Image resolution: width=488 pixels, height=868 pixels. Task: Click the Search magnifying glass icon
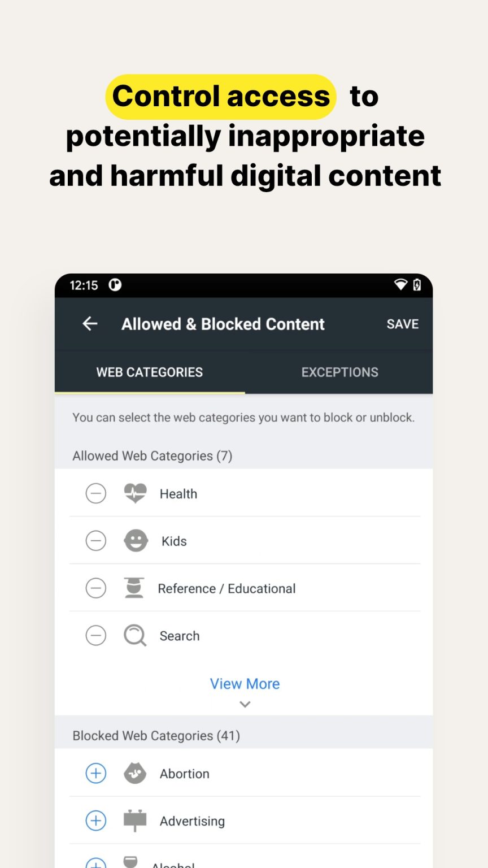tap(134, 635)
